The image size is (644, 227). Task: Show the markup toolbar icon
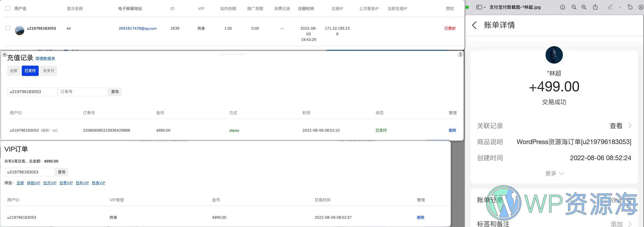(641, 7)
